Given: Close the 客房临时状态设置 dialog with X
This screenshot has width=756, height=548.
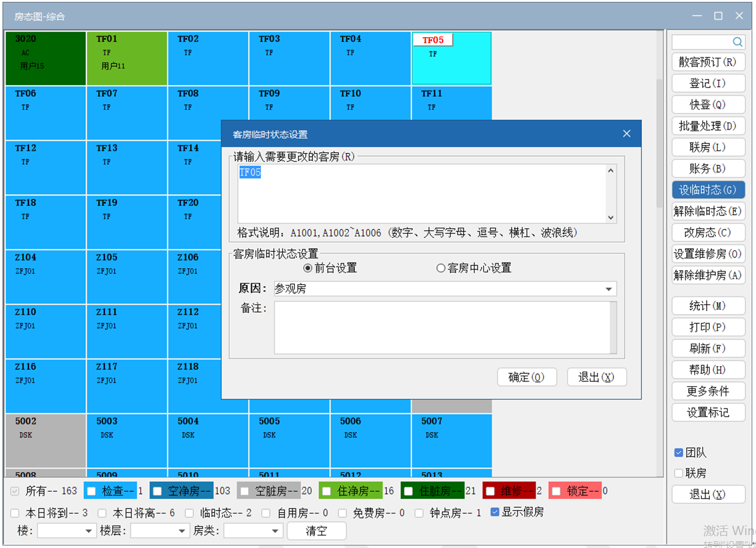Looking at the screenshot, I should (x=626, y=134).
